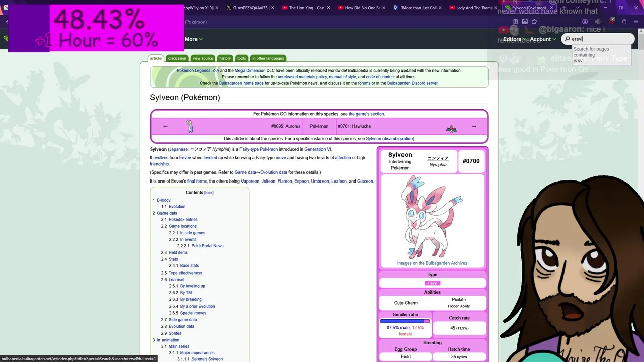The image size is (644, 362).
Task: Jump to Sprites in contents
Action: pyautogui.click(x=175, y=333)
